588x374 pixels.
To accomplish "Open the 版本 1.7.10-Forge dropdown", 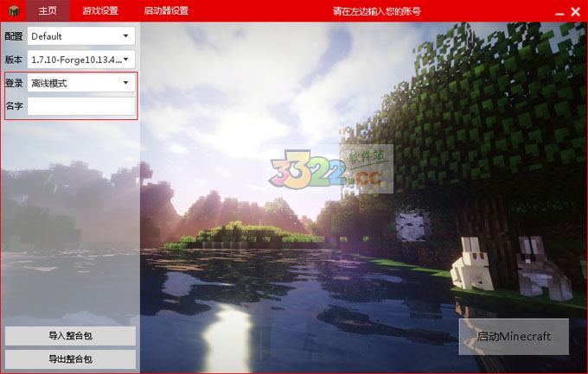I will coord(81,60).
